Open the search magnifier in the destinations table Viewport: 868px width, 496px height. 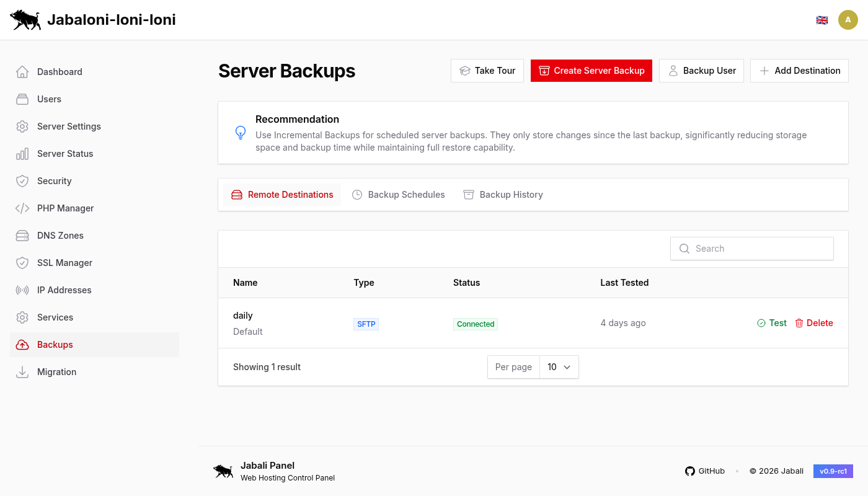click(684, 248)
